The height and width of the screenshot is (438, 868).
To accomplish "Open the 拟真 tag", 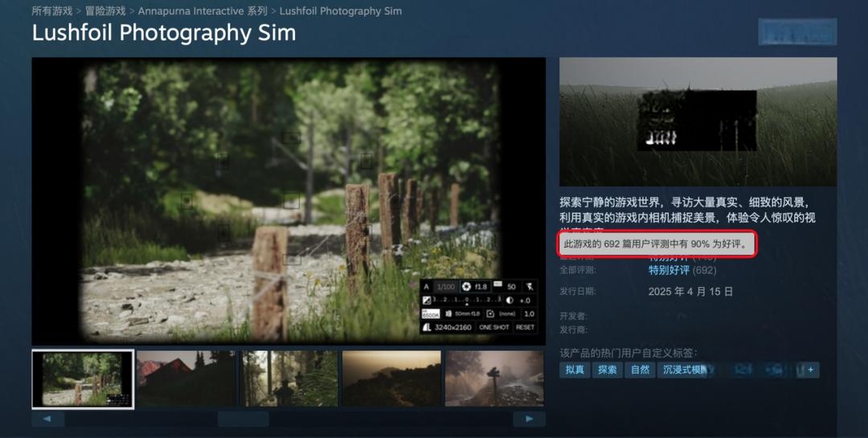I will 575,370.
